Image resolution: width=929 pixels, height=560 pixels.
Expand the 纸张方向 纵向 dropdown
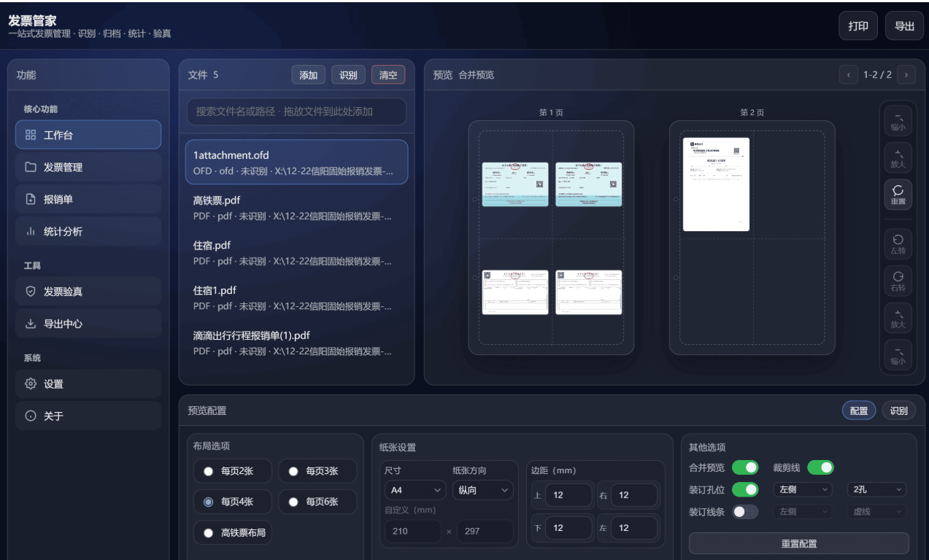[x=482, y=490]
